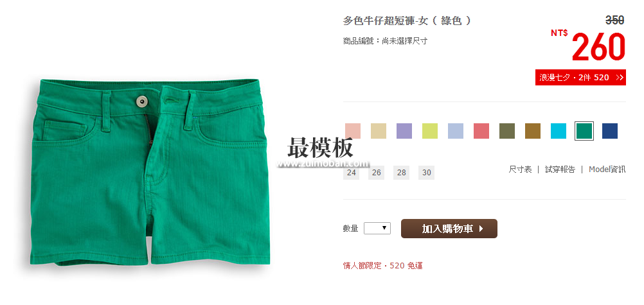Select size 28
Viewport: 644px width, 305px height.
pyautogui.click(x=401, y=173)
